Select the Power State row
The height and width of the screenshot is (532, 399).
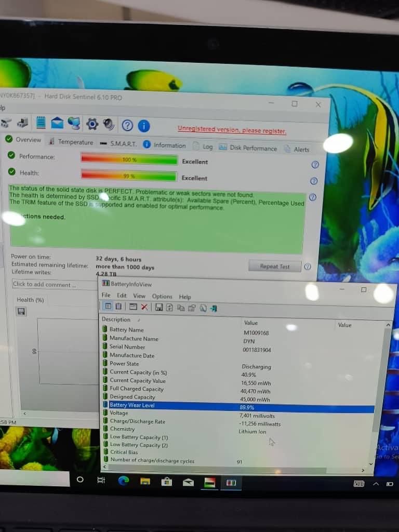click(237, 365)
